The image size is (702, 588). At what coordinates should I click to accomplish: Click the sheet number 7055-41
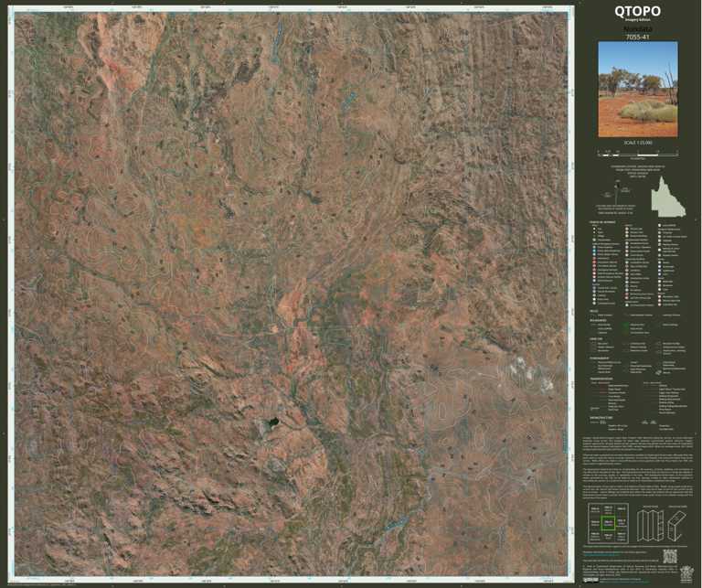coord(638,37)
